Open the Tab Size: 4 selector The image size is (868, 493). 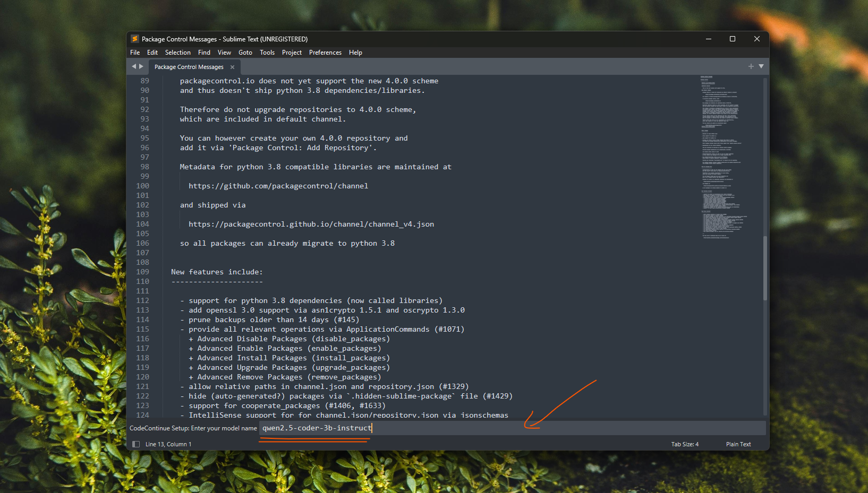[x=685, y=444]
